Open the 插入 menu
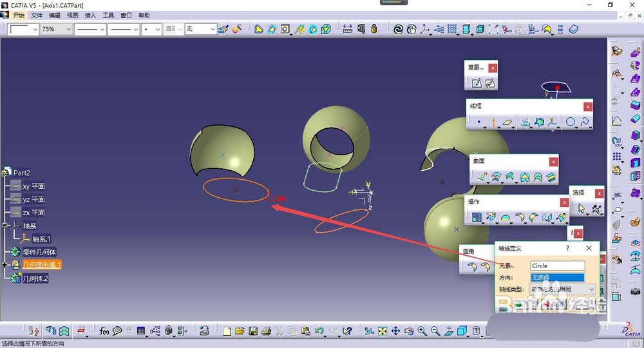The width and height of the screenshot is (644, 348). [90, 15]
